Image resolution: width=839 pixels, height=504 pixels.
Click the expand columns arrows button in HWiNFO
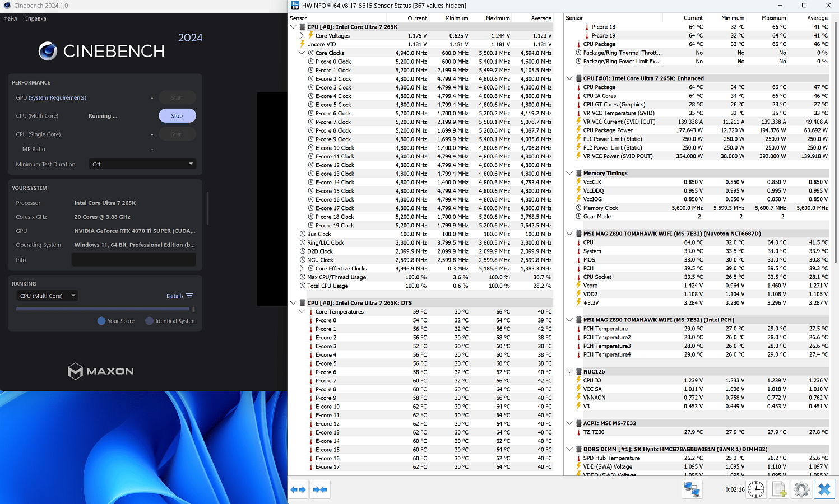click(x=298, y=489)
